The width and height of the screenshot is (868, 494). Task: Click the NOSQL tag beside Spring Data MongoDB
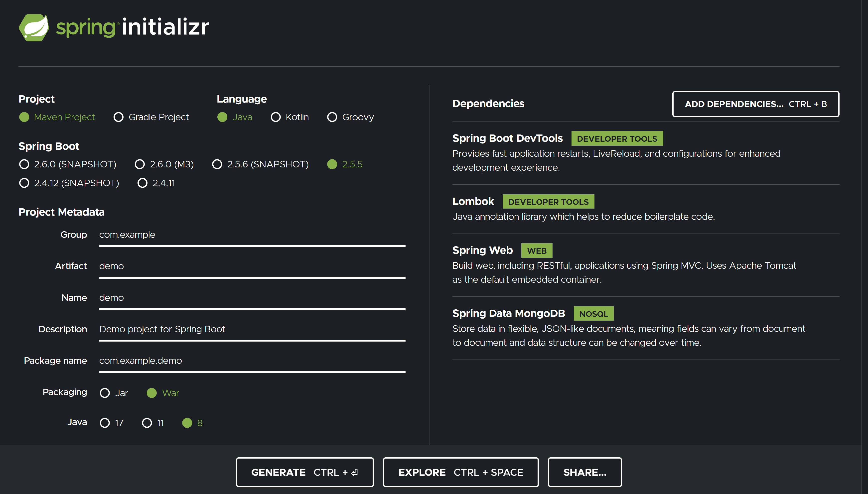tap(593, 314)
